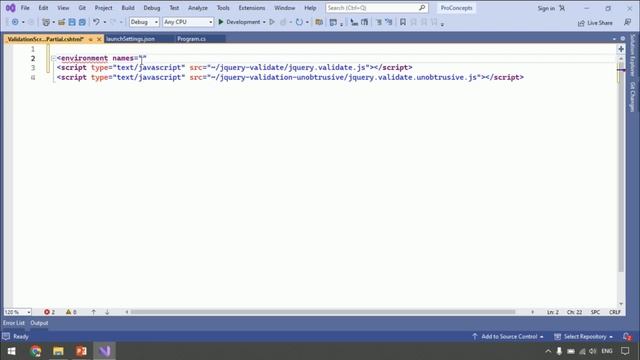Pin the ValidationScriptsPartial.cshtml tab
This screenshot has width=640, height=360.
click(x=91, y=39)
